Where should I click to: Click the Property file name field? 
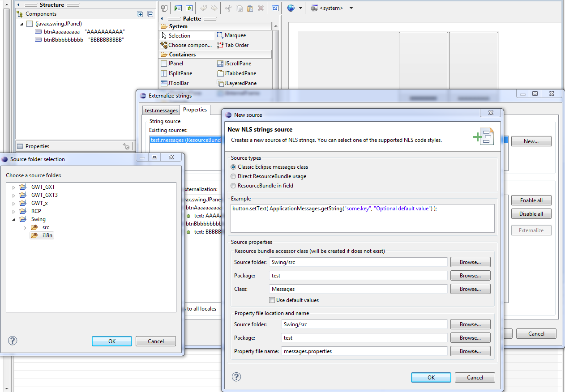[x=364, y=351]
